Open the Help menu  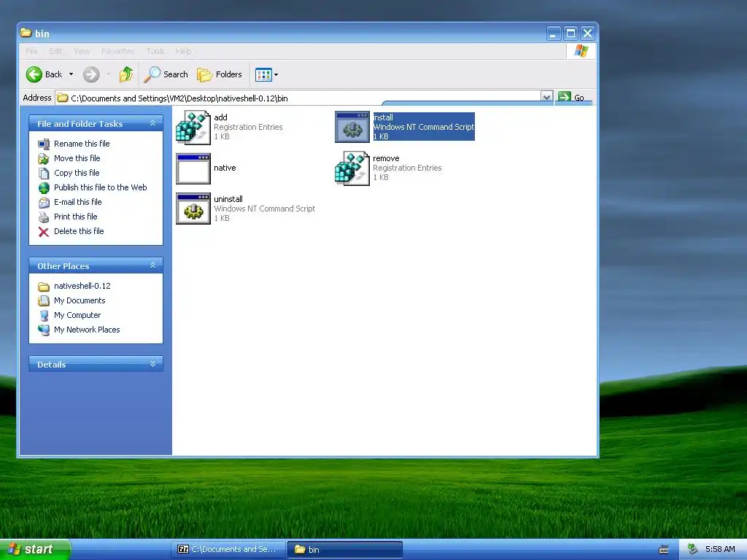183,51
